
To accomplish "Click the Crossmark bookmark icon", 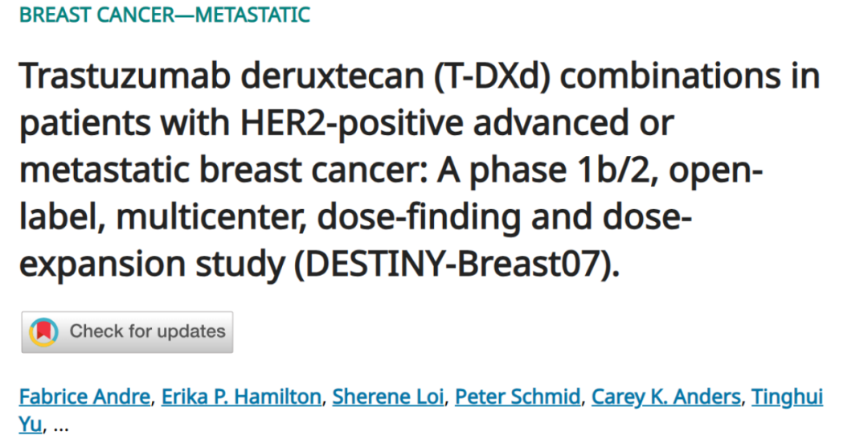I will (x=43, y=332).
